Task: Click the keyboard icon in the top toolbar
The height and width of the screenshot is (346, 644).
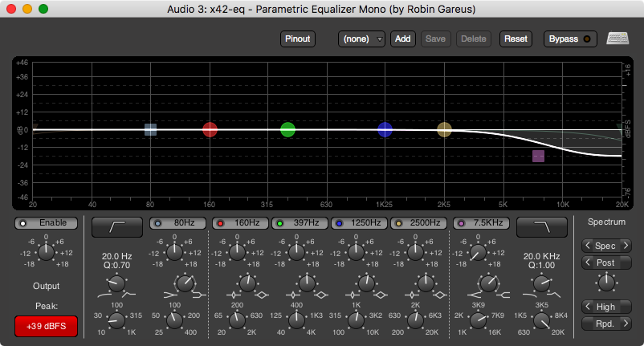Action: (x=618, y=39)
